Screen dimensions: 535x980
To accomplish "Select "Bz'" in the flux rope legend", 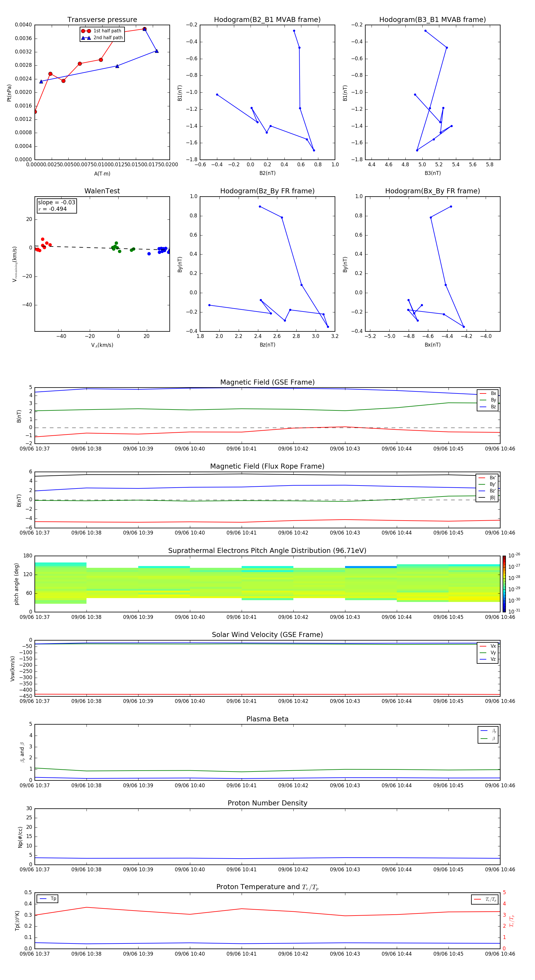I will pos(487,491).
